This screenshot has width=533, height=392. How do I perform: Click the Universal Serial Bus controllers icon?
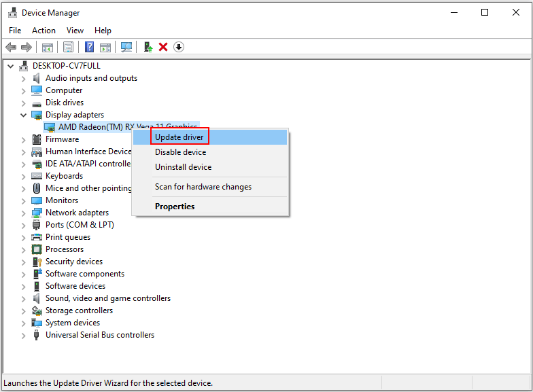pos(37,335)
